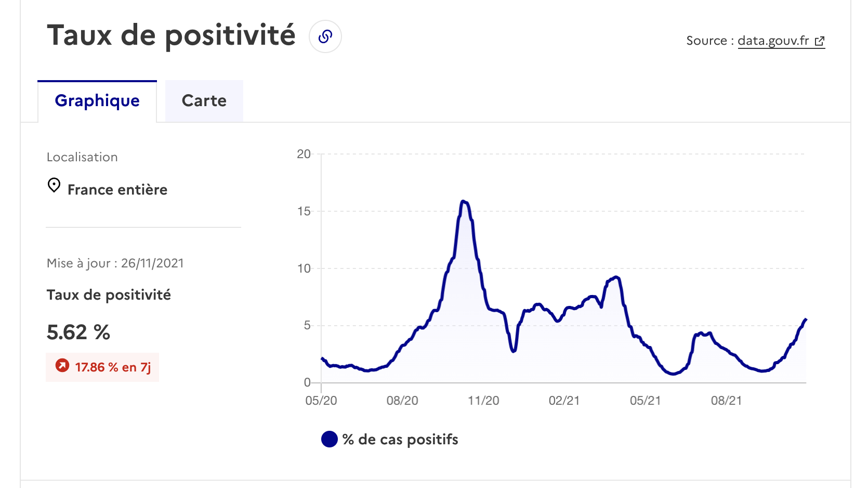Click the chart peak near 11/20

coord(464,201)
